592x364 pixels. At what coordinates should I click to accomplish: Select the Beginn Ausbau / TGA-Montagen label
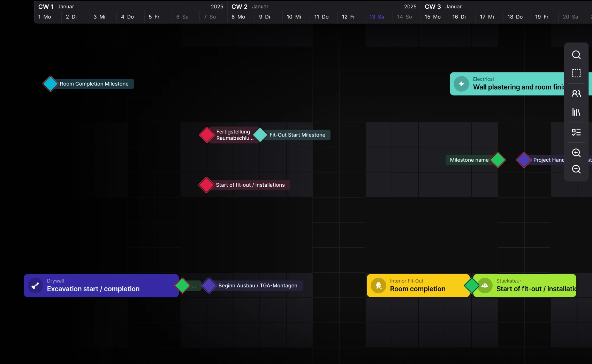coord(258,286)
